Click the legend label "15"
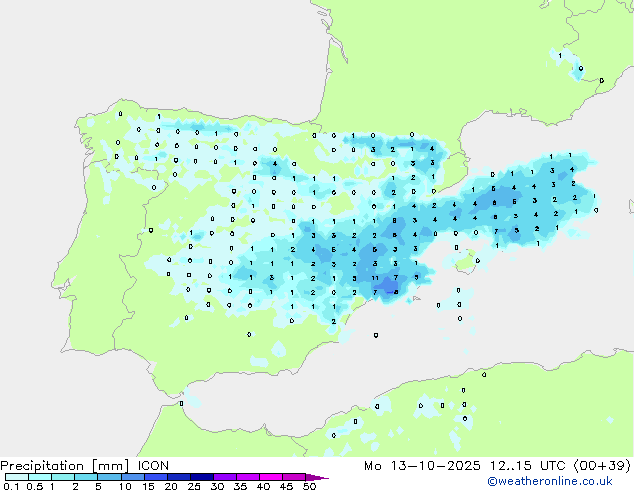 tap(148, 486)
